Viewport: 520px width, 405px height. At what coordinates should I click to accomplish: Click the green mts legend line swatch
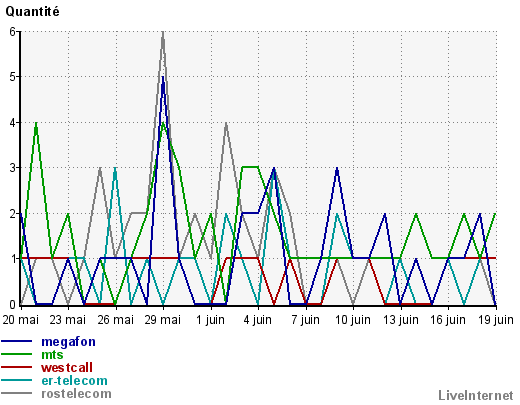pyautogui.click(x=16, y=354)
